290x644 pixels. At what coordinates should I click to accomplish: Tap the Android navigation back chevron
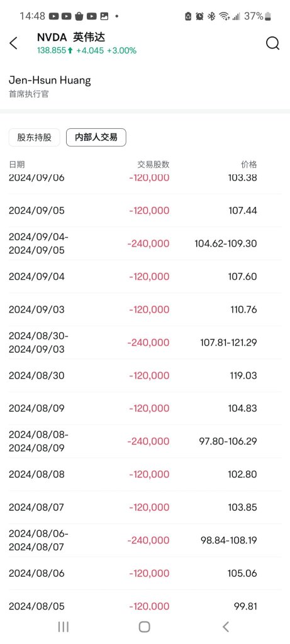point(225,627)
